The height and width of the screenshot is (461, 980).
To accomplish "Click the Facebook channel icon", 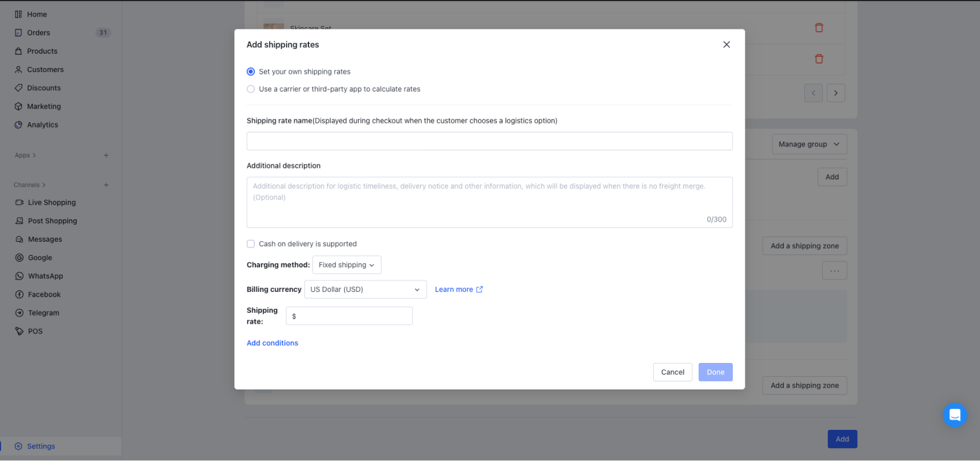I will point(20,295).
